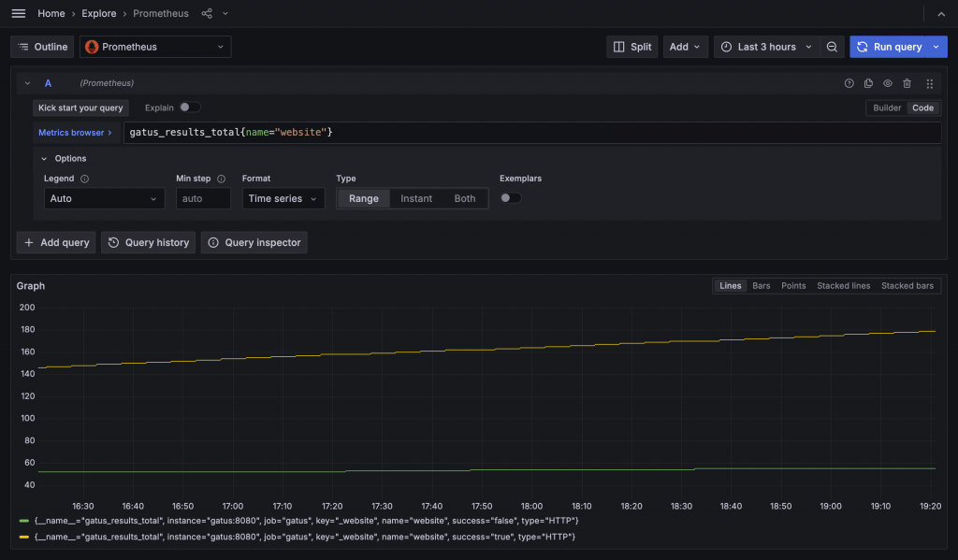Click the zoom out time range icon

pos(832,47)
